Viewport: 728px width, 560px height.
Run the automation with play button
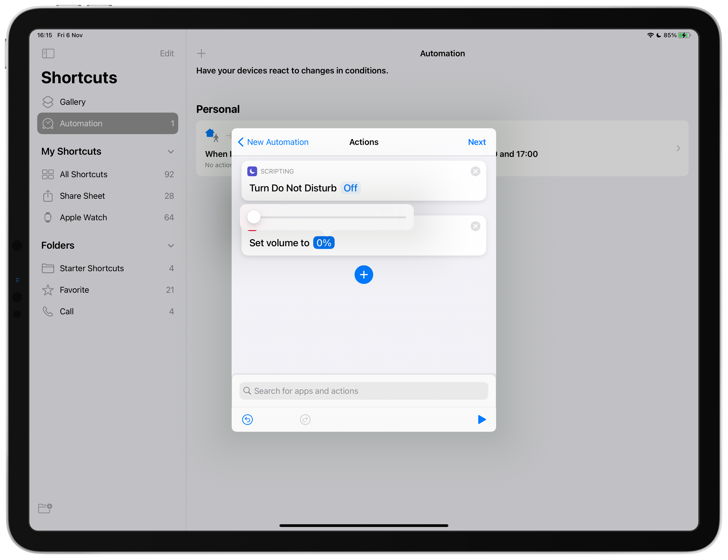(481, 419)
